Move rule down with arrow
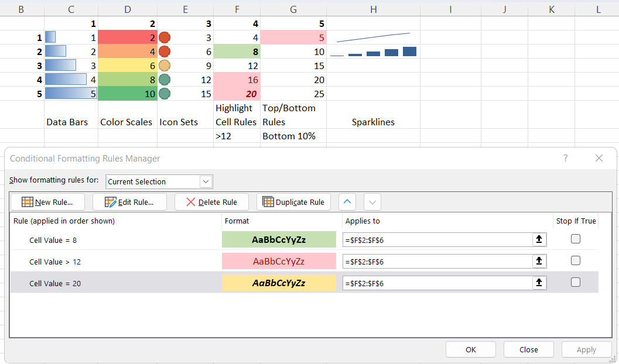This screenshot has width=619, height=364. click(372, 202)
